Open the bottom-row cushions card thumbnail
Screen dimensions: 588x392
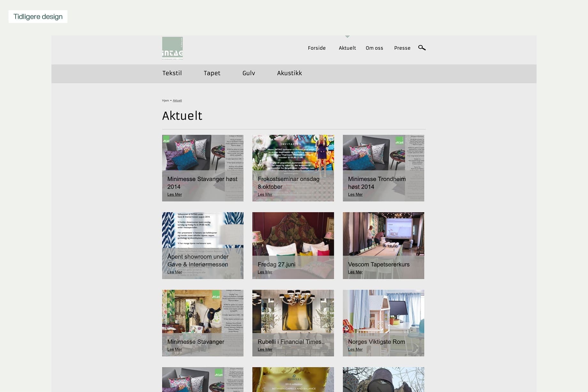[203, 380]
